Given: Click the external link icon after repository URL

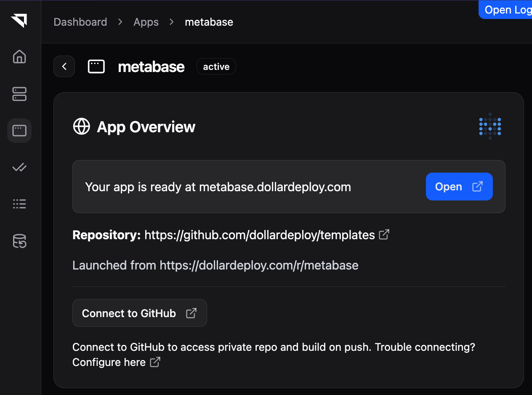Looking at the screenshot, I should 384,235.
